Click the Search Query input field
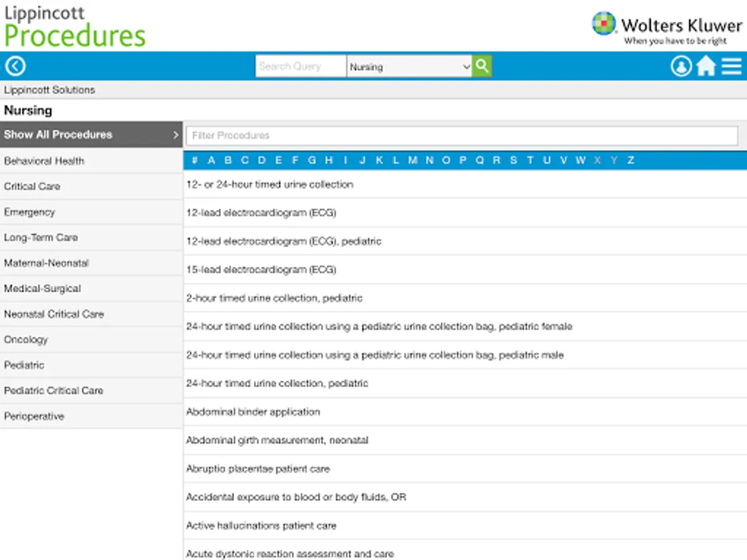 point(301,67)
